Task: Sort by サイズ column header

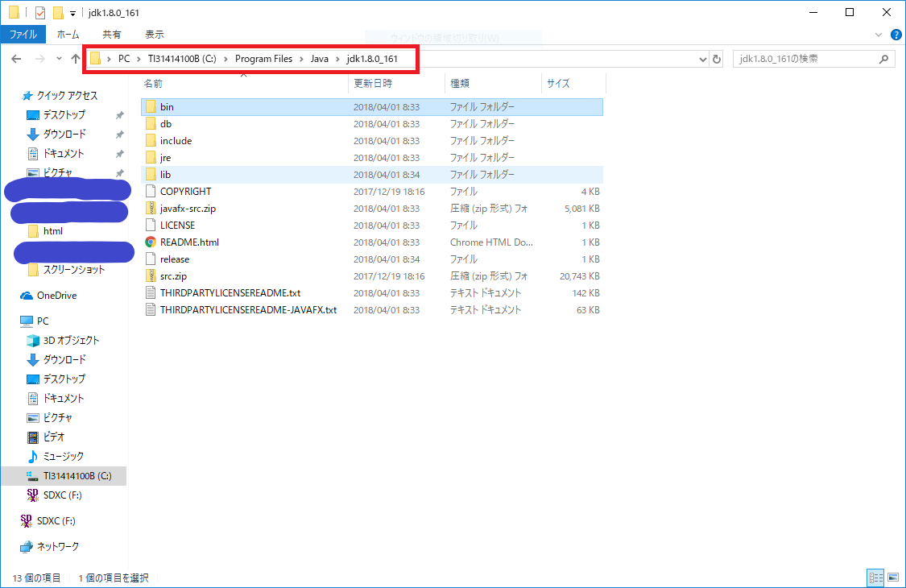Action: click(x=558, y=84)
